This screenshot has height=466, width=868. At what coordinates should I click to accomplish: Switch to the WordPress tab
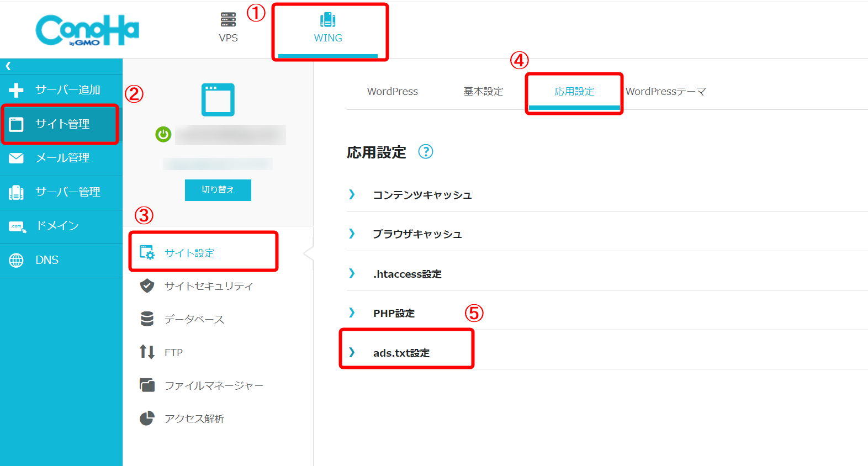pyautogui.click(x=393, y=92)
